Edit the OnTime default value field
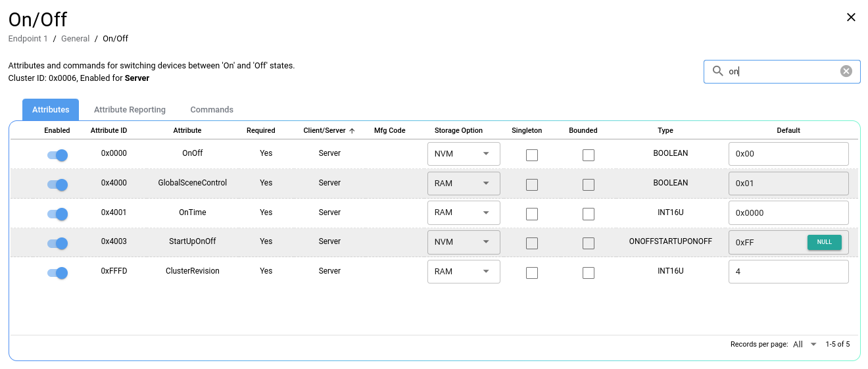The height and width of the screenshot is (369, 868). pyautogui.click(x=788, y=213)
